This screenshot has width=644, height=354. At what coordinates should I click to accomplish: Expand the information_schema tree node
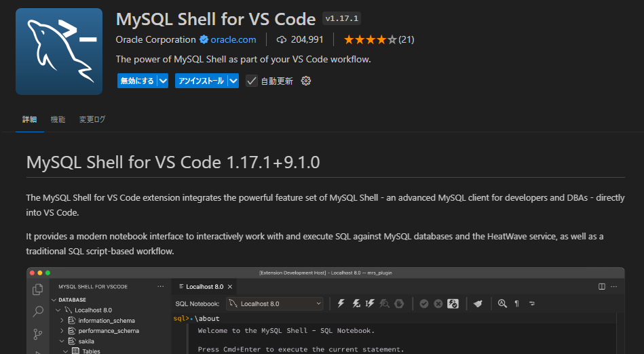coord(62,320)
